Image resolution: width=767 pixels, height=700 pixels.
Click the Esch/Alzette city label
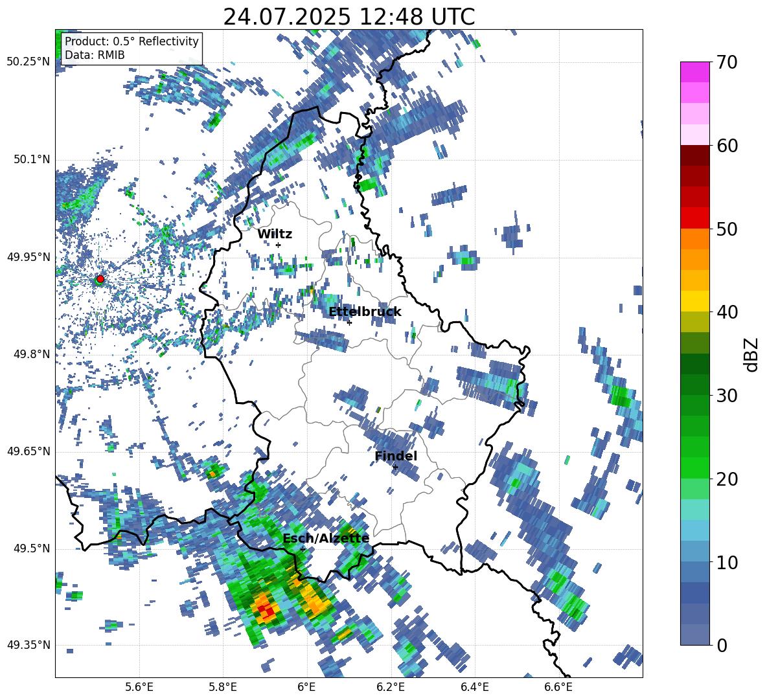(326, 539)
